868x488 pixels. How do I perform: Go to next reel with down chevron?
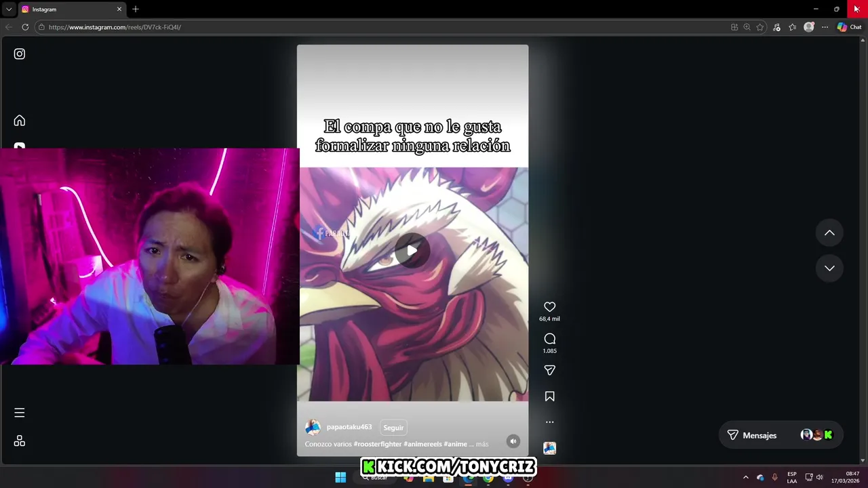click(x=829, y=268)
